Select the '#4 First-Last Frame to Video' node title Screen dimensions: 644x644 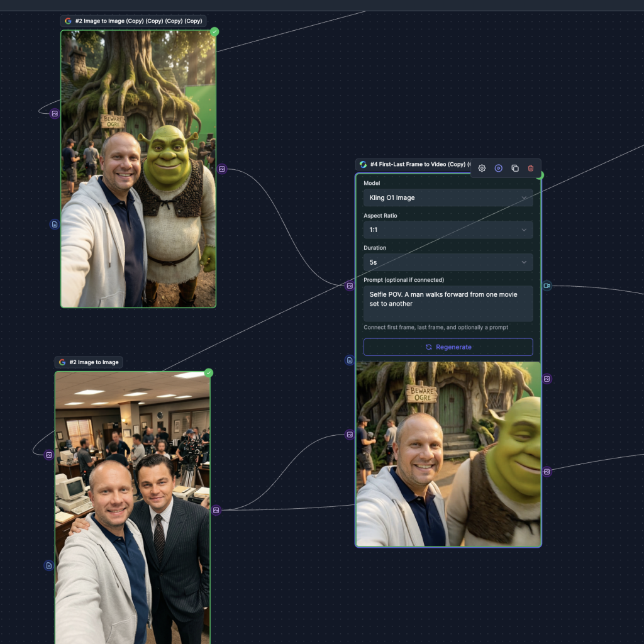pyautogui.click(x=415, y=165)
